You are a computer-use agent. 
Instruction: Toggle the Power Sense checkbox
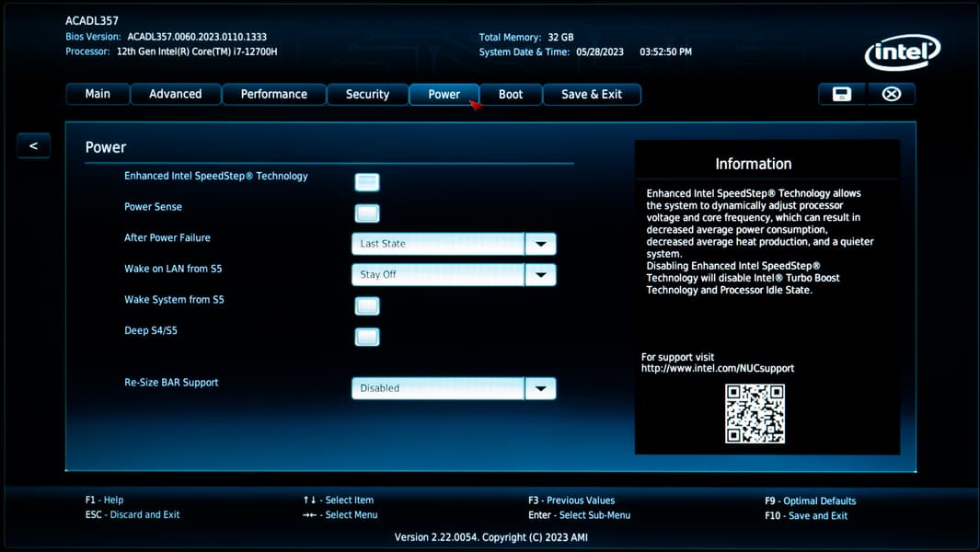(x=367, y=213)
